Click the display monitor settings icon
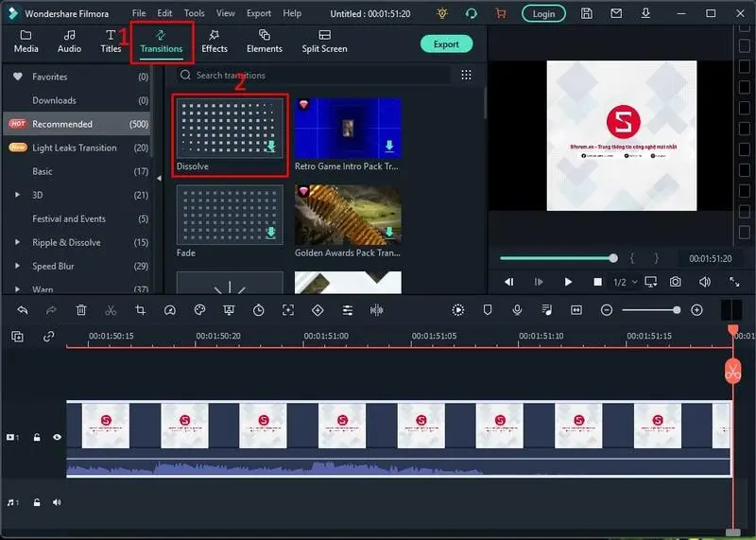 pyautogui.click(x=650, y=282)
